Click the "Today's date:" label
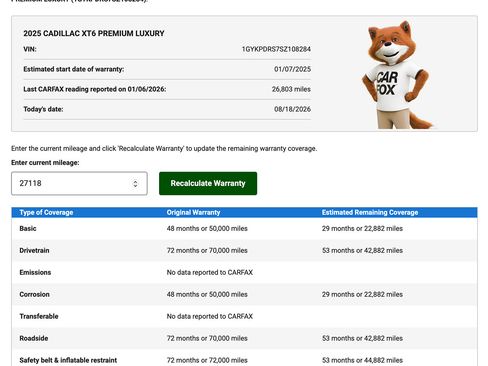 tap(43, 109)
